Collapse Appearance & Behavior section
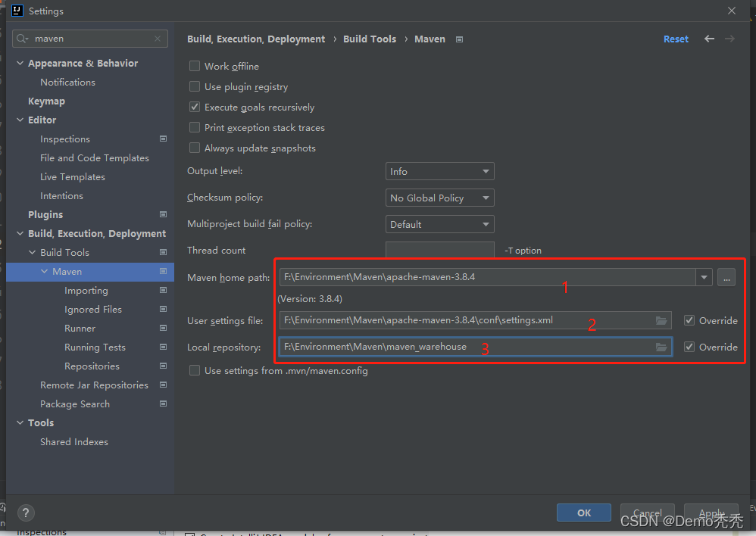This screenshot has height=536, width=756. [x=20, y=63]
